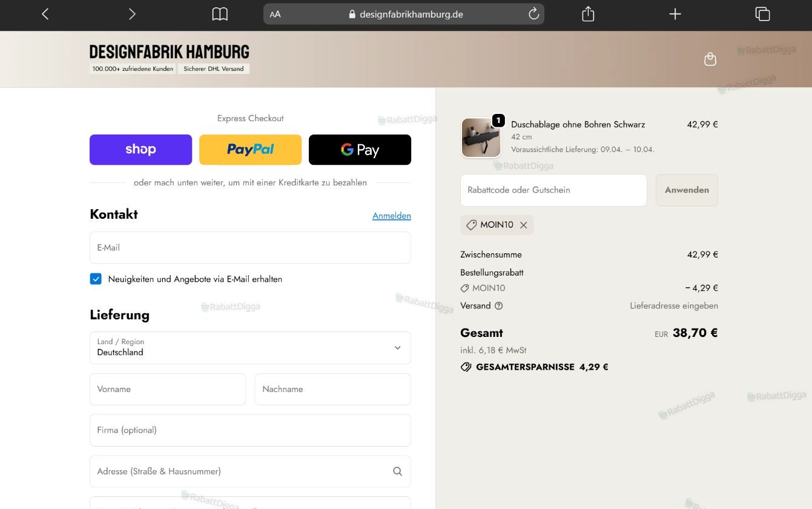Go back with Safari's back arrow
Screen dimensions: 812x509
click(x=45, y=14)
